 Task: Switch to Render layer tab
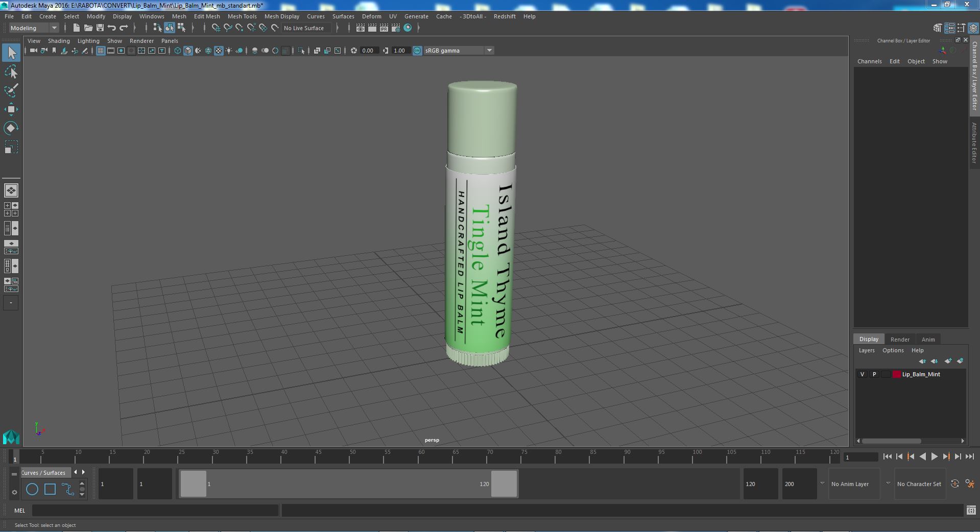(900, 339)
